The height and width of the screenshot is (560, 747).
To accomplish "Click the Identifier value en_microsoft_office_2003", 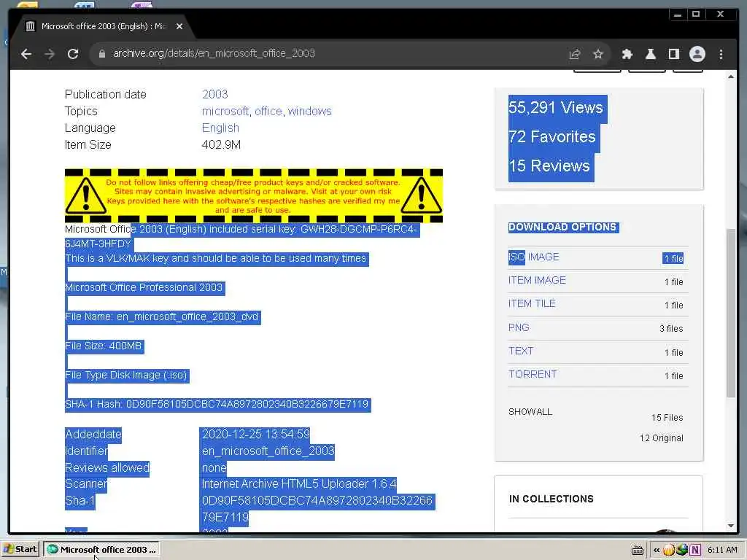I will (x=268, y=451).
